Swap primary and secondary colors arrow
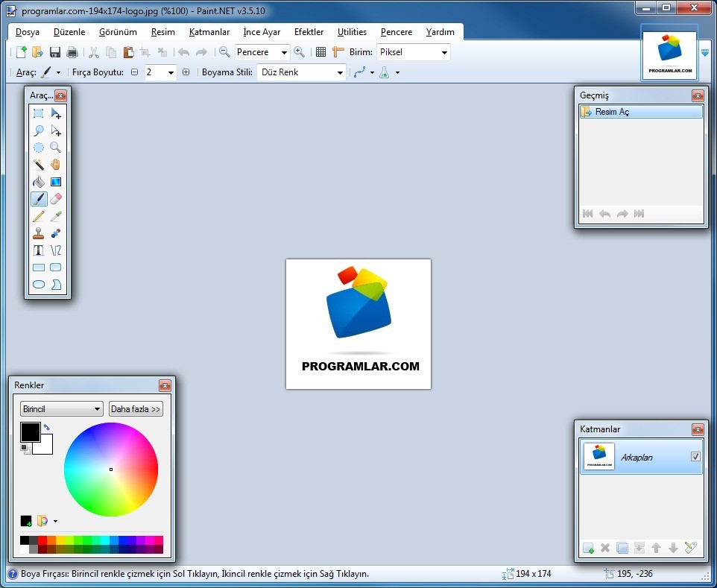Screen dimensions: 717x588 pos(47,428)
